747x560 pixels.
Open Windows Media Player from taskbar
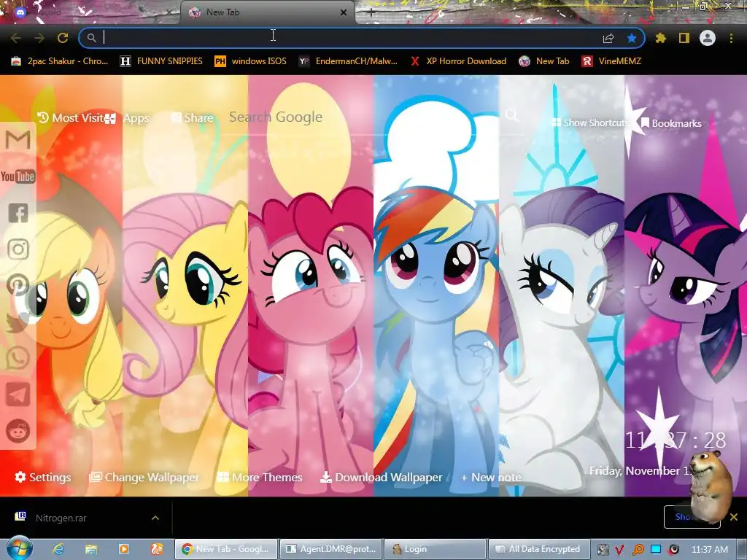click(124, 549)
